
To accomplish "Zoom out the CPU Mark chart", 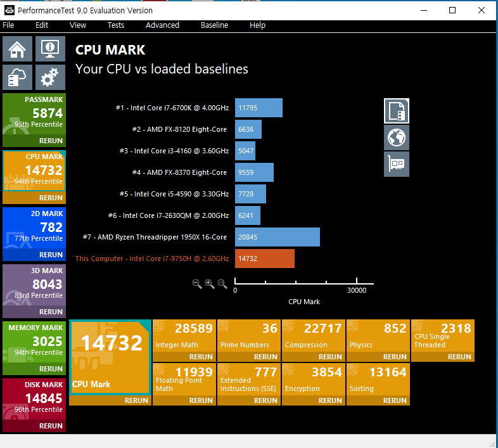I will coord(197,284).
